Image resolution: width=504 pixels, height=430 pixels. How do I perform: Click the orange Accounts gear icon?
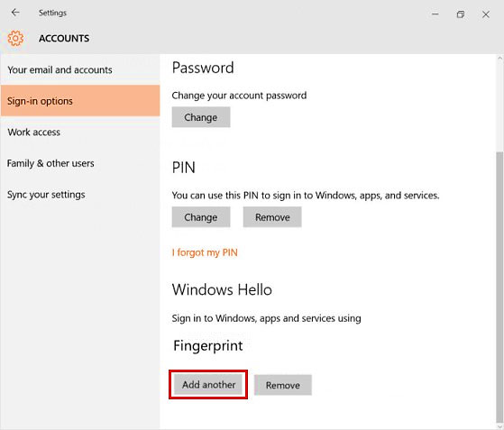15,38
